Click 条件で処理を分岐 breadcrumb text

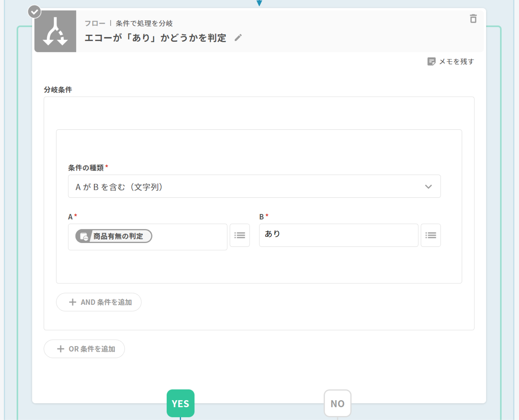click(144, 23)
